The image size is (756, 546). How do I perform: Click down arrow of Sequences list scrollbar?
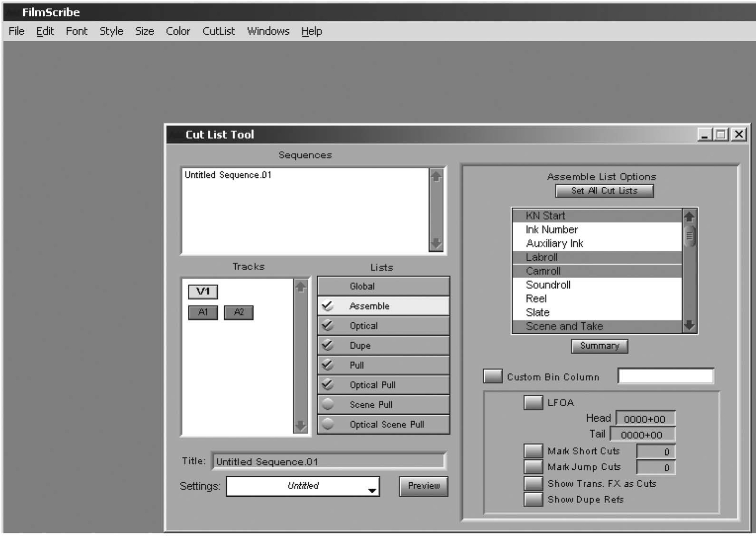coord(436,244)
